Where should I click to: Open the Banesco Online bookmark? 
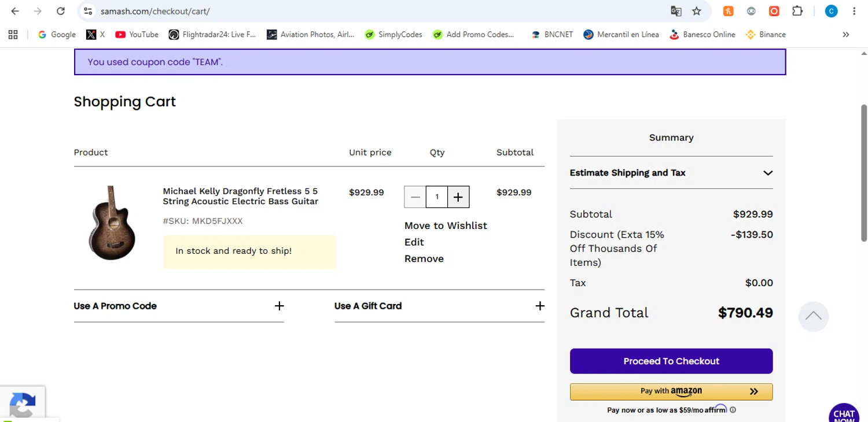(x=702, y=35)
